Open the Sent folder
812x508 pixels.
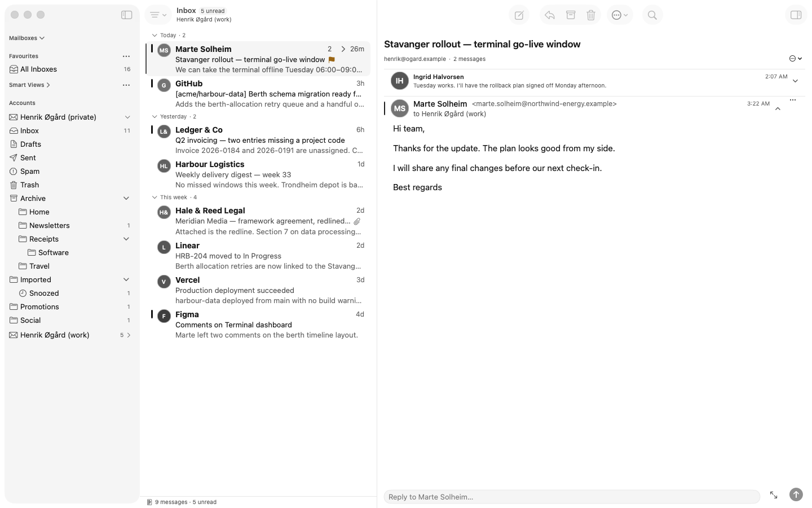70,157
